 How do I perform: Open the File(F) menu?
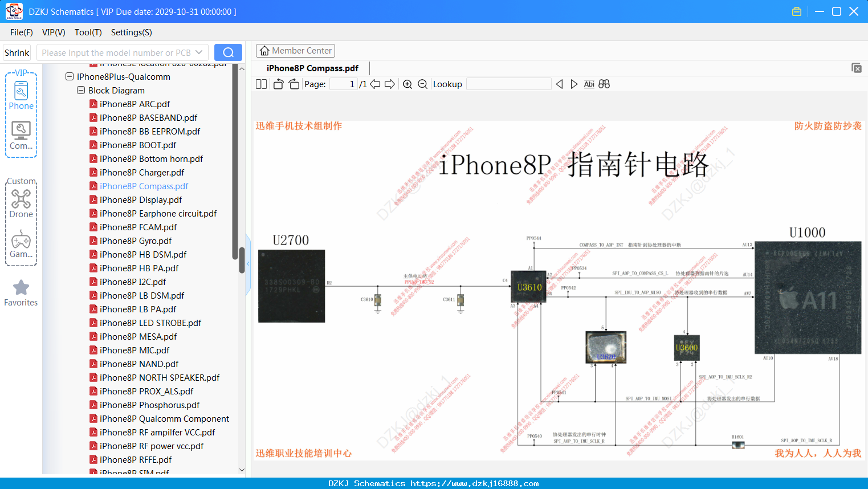click(x=22, y=32)
